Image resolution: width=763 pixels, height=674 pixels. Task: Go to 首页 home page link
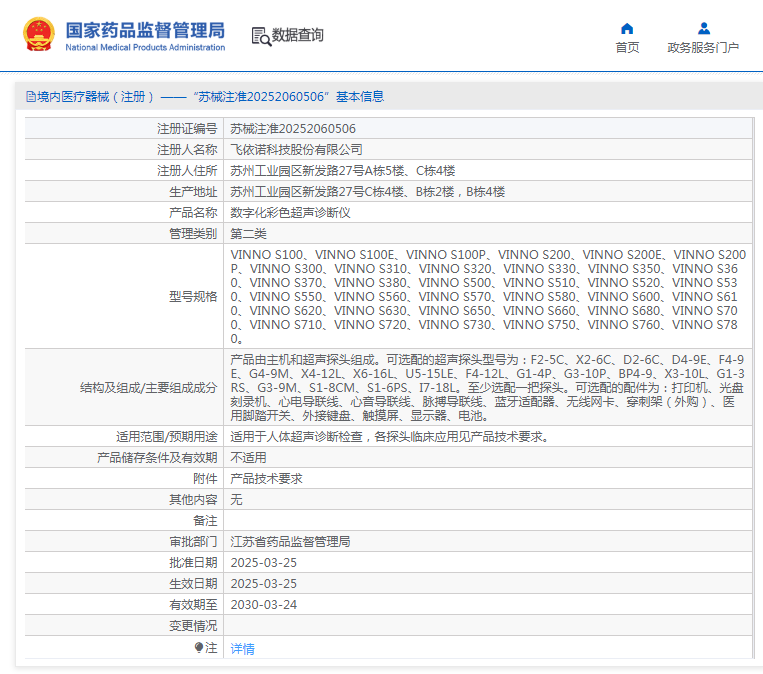tap(627, 48)
